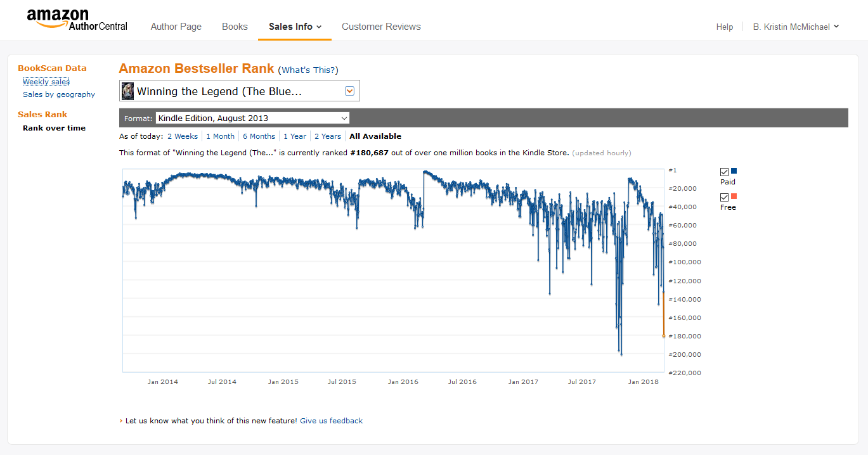Click the What's This? help link
The width and height of the screenshot is (868, 455).
pyautogui.click(x=308, y=70)
